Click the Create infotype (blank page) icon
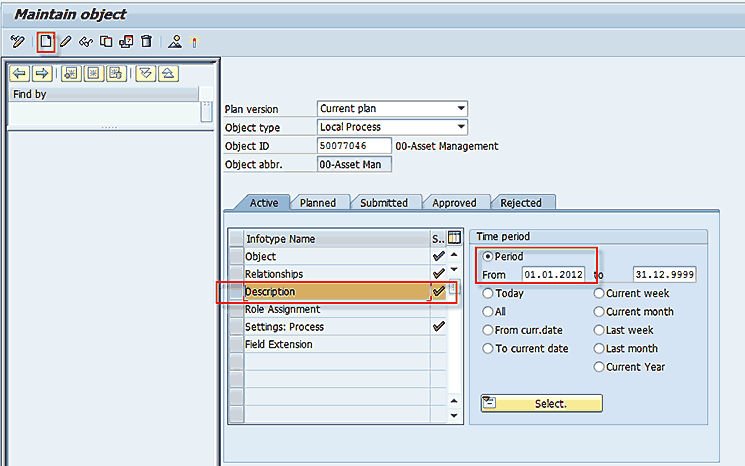The height and width of the screenshot is (466, 745). coord(45,41)
